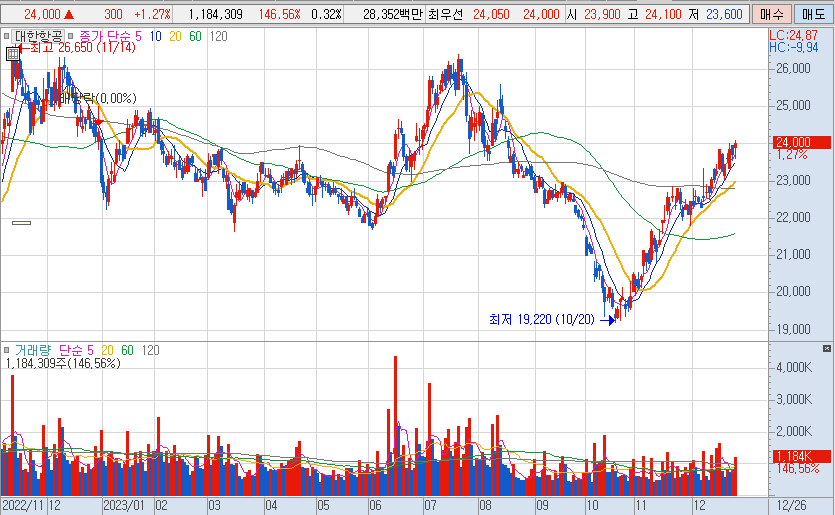Select the orange 20 price moving average legend
This screenshot has width=835, height=515.
click(175, 36)
